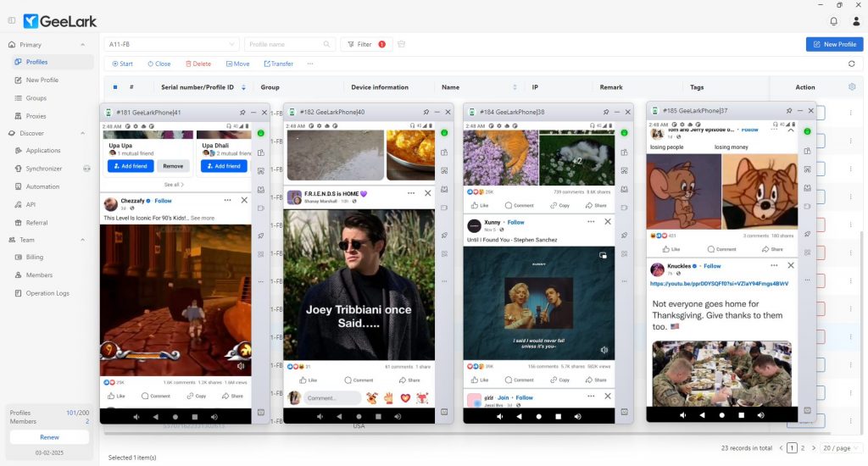Screen dimensions: 868x466
Task: Click the Transfer toolbar button
Action: pyautogui.click(x=278, y=64)
